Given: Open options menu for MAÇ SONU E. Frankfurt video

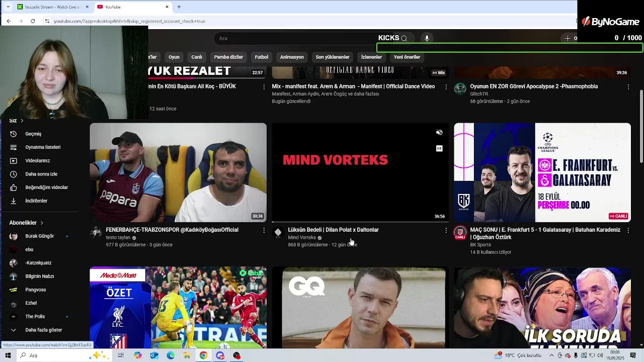Looking at the screenshot, I should (x=628, y=230).
